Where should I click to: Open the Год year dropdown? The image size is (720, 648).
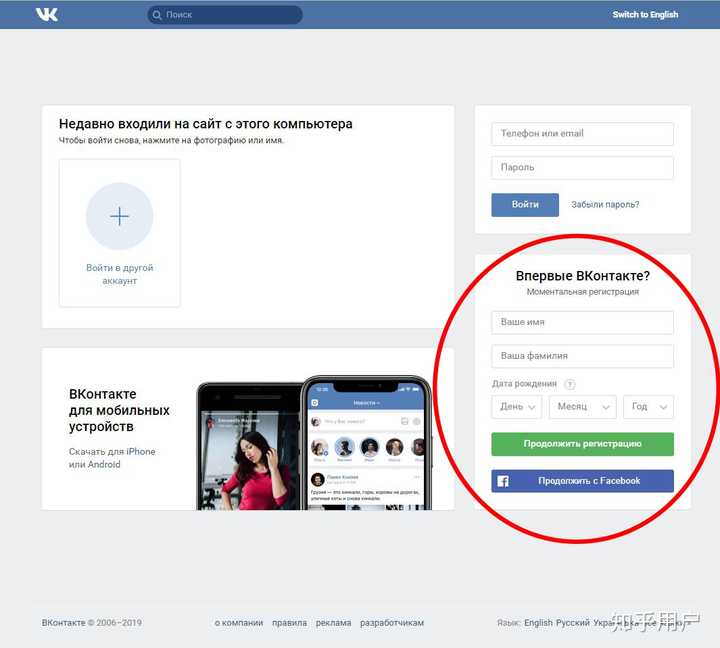[648, 407]
